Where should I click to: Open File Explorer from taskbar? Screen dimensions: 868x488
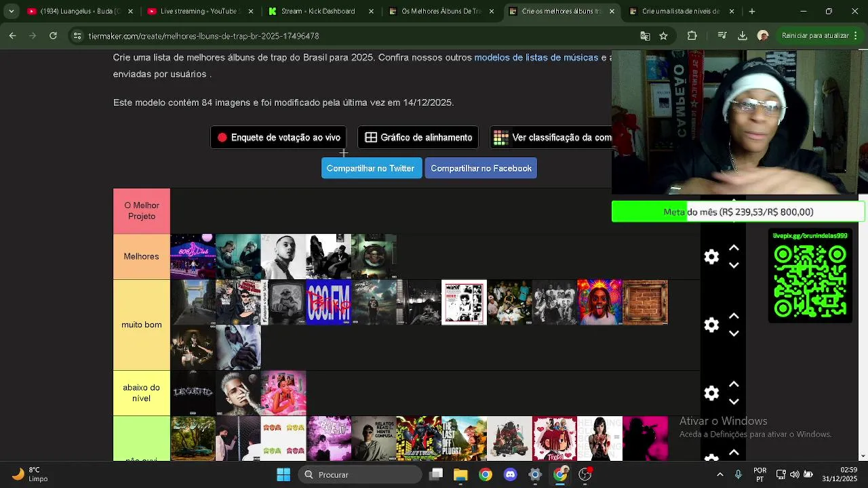460,474
